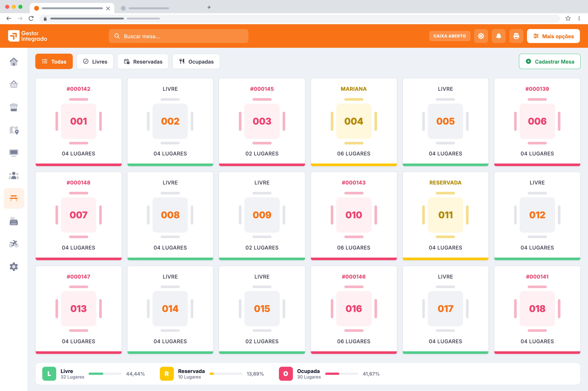Reload the browser page
This screenshot has height=391, width=588.
pyautogui.click(x=31, y=18)
